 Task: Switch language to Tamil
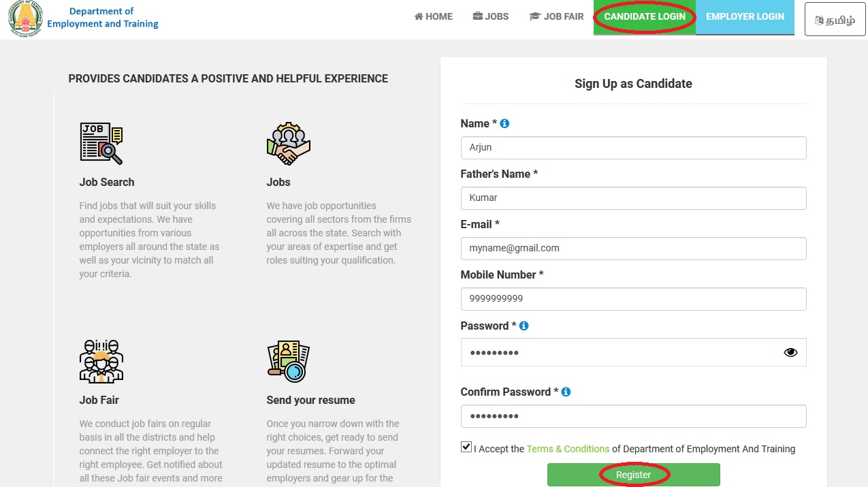point(835,20)
